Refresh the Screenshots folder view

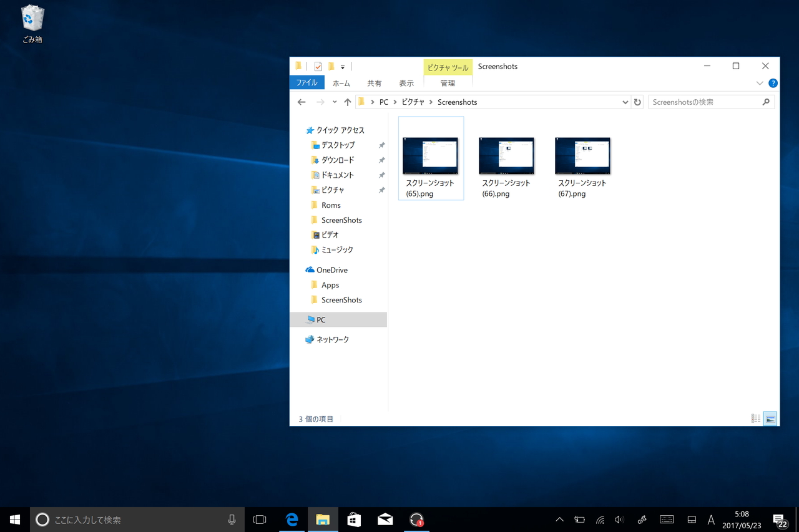coord(637,102)
